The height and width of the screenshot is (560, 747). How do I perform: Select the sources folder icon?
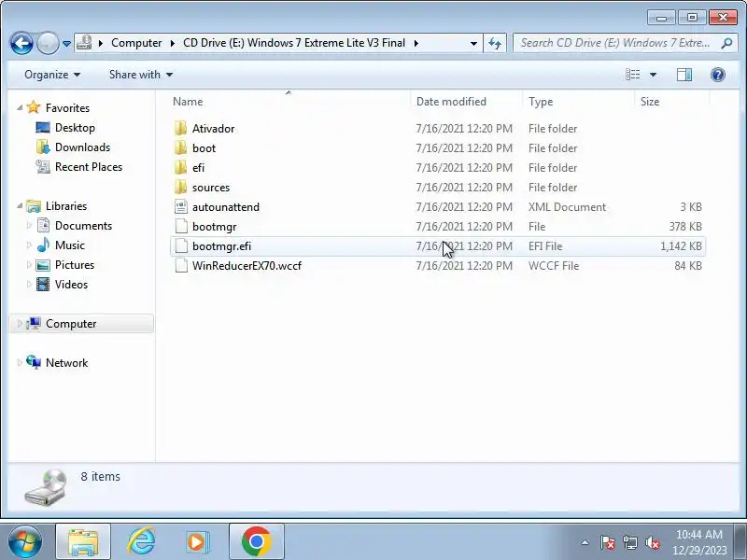pos(180,187)
